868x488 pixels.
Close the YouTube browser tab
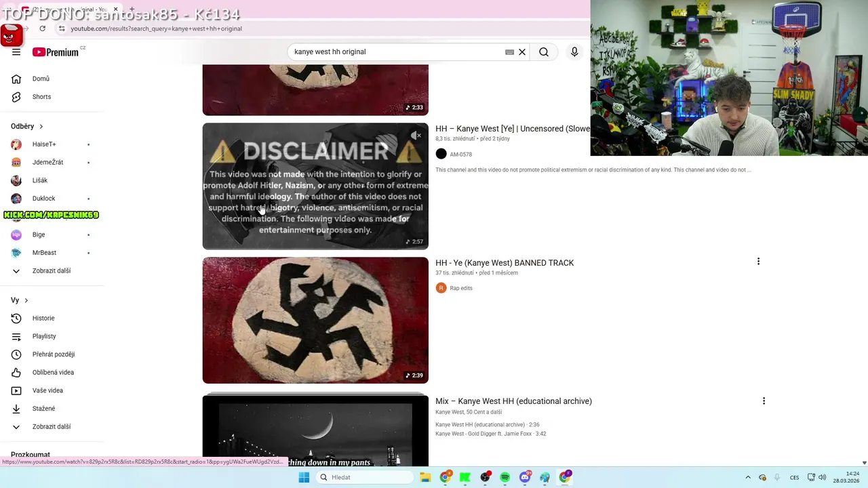(x=115, y=9)
